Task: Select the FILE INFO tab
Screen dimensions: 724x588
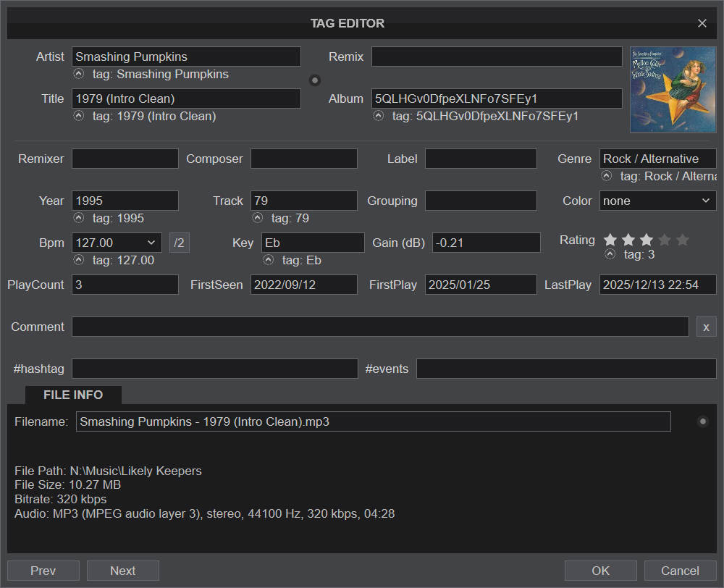Action: click(73, 395)
